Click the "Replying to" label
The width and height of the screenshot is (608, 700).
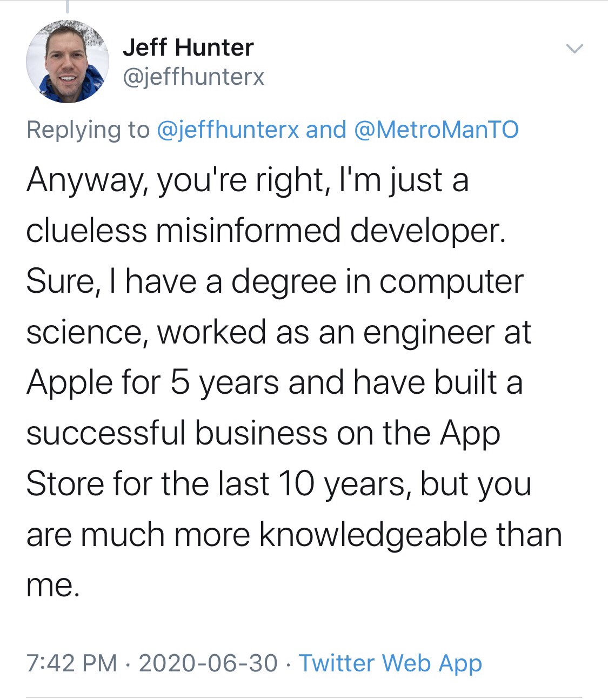[88, 130]
